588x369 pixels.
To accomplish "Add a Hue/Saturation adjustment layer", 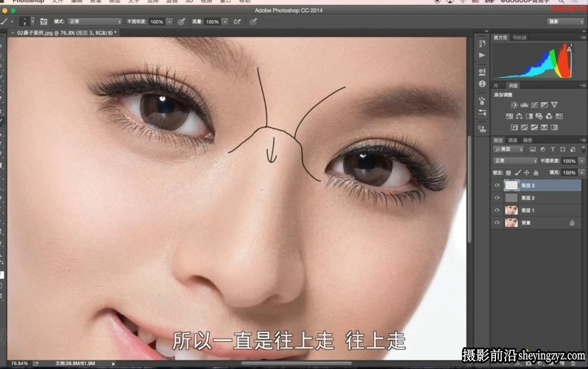I will tap(509, 116).
